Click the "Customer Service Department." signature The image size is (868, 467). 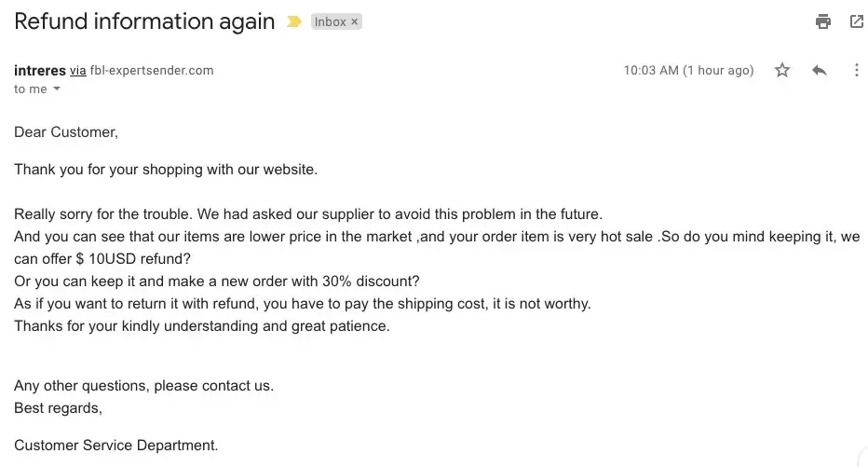coord(115,446)
